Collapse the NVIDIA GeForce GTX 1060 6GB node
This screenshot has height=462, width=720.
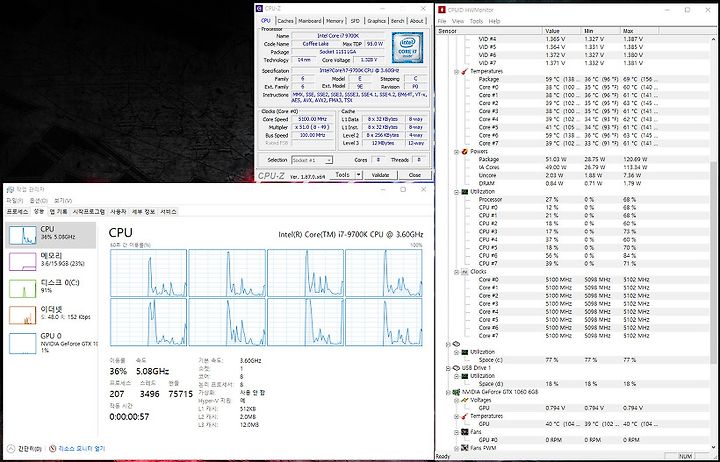[x=448, y=392]
